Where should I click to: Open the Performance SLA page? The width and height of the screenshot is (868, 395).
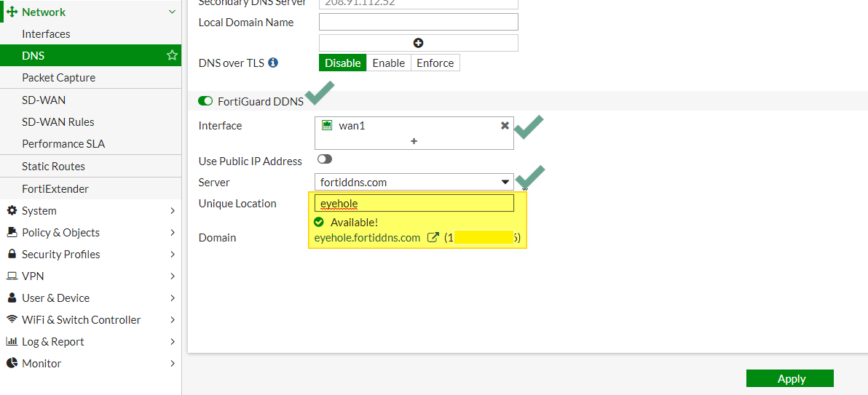click(91, 144)
